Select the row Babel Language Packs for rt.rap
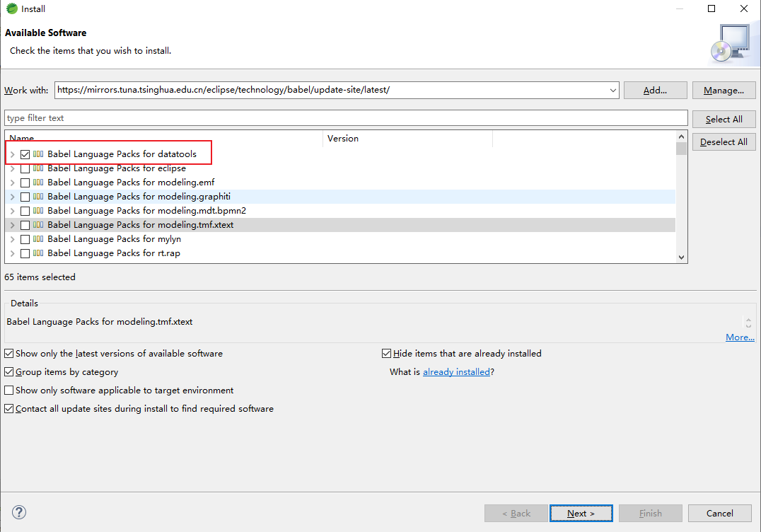This screenshot has width=761, height=532. (339, 253)
